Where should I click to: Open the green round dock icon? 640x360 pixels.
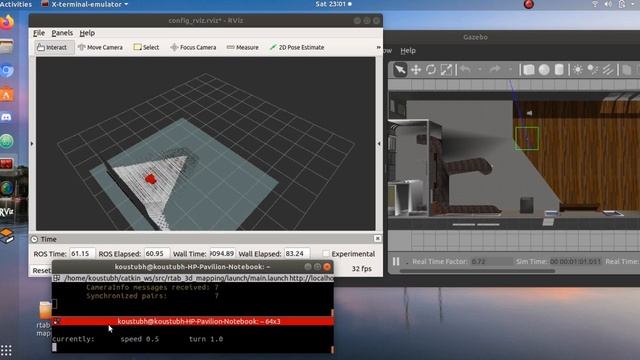click(x=7, y=141)
